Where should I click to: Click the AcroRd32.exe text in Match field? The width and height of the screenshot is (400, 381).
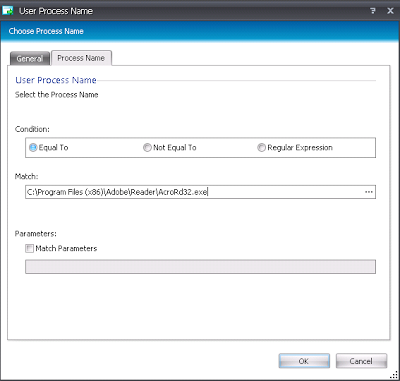[183, 192]
